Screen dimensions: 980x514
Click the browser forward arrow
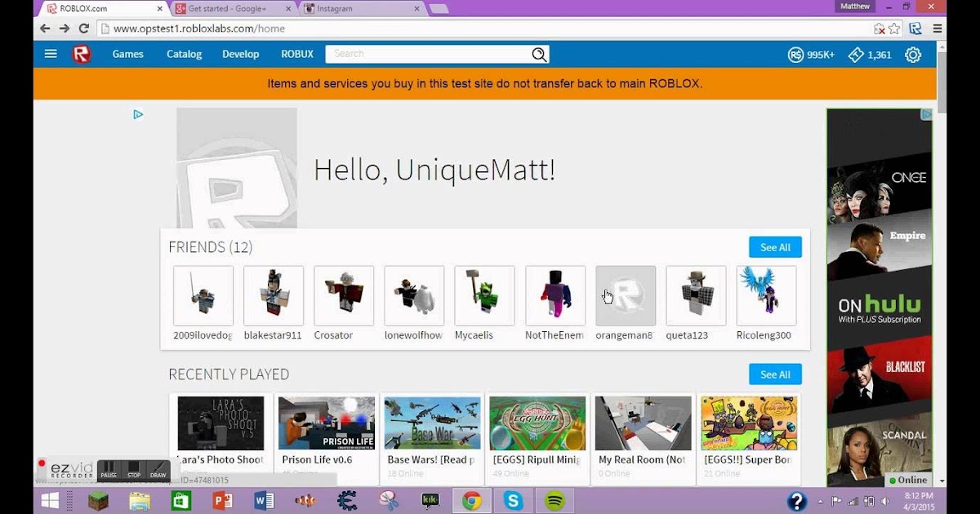point(65,29)
